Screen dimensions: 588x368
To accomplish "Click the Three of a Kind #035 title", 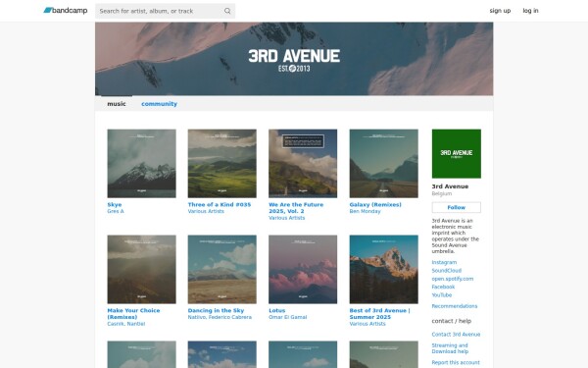I will tap(220, 205).
